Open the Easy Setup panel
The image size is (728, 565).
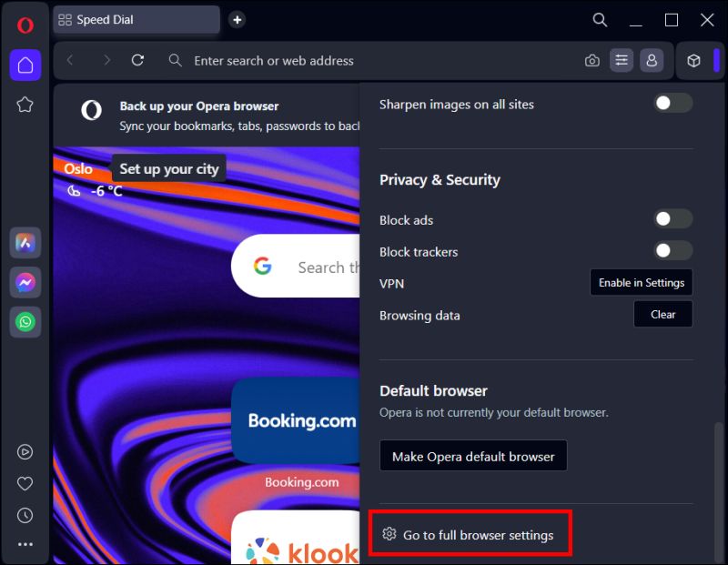pos(622,60)
